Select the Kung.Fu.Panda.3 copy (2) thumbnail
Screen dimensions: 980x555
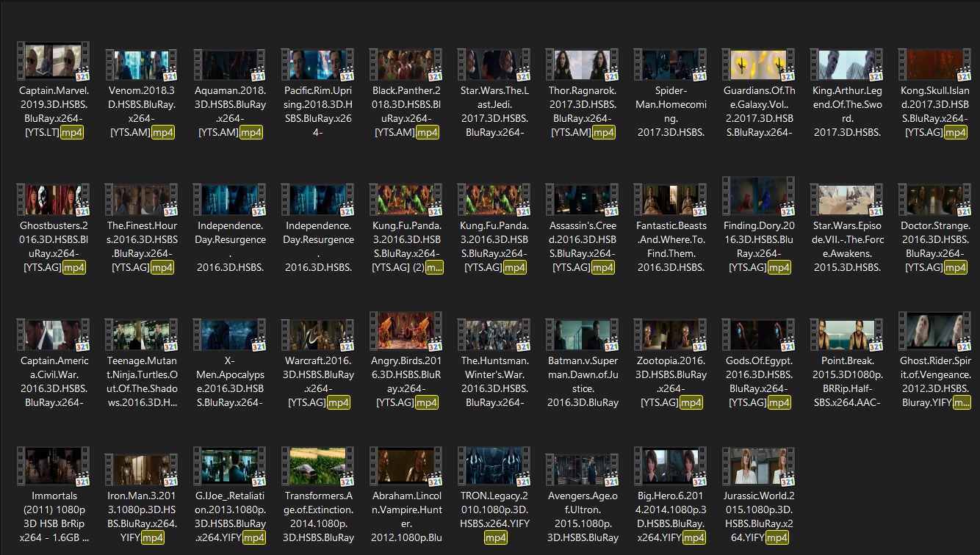tap(406, 200)
